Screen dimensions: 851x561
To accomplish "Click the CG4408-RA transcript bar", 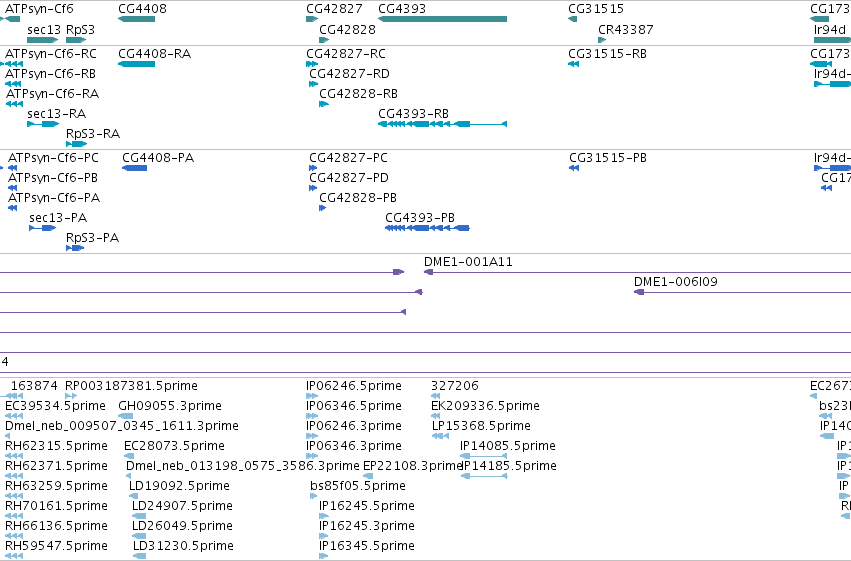I will 136,64.
